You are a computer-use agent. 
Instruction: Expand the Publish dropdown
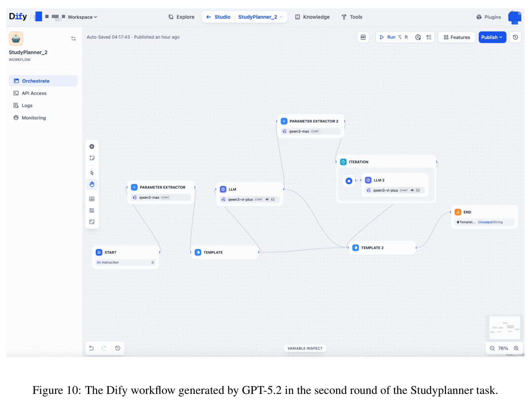pos(492,37)
